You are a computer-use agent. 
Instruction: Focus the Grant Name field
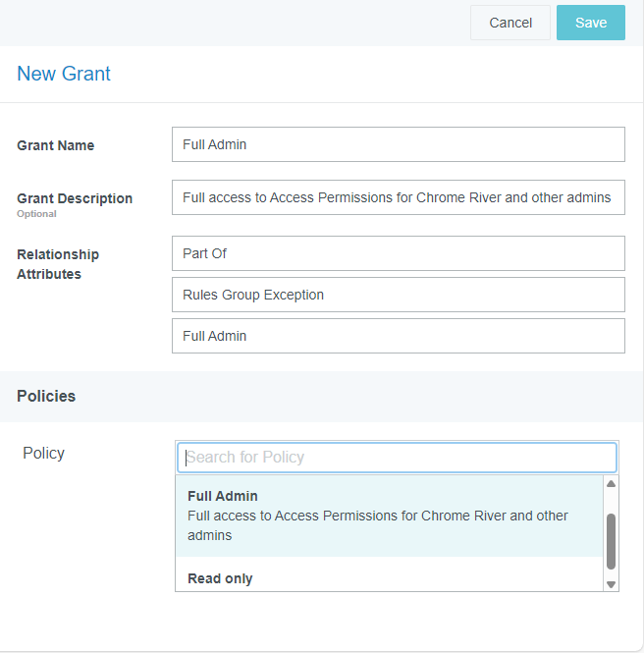(398, 144)
